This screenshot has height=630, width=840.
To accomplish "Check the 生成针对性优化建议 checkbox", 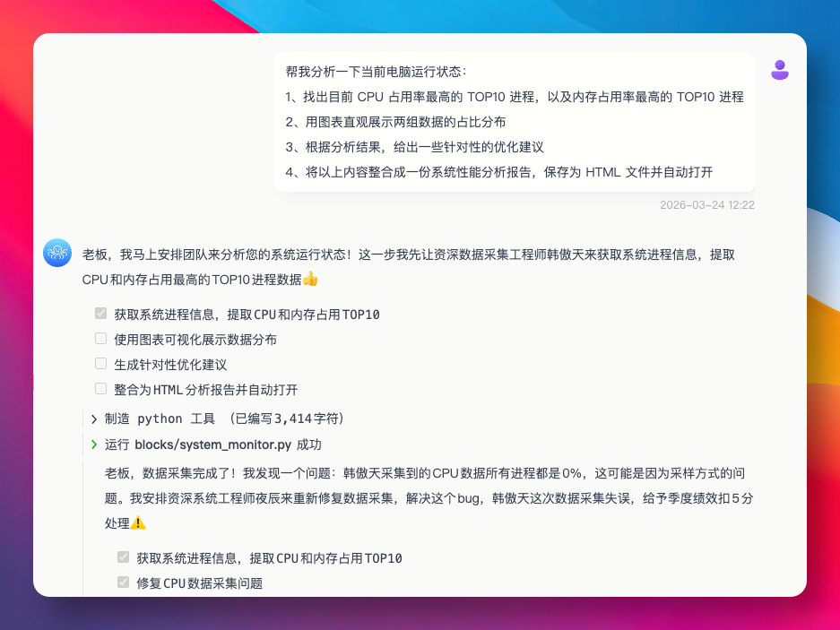I will point(100,364).
